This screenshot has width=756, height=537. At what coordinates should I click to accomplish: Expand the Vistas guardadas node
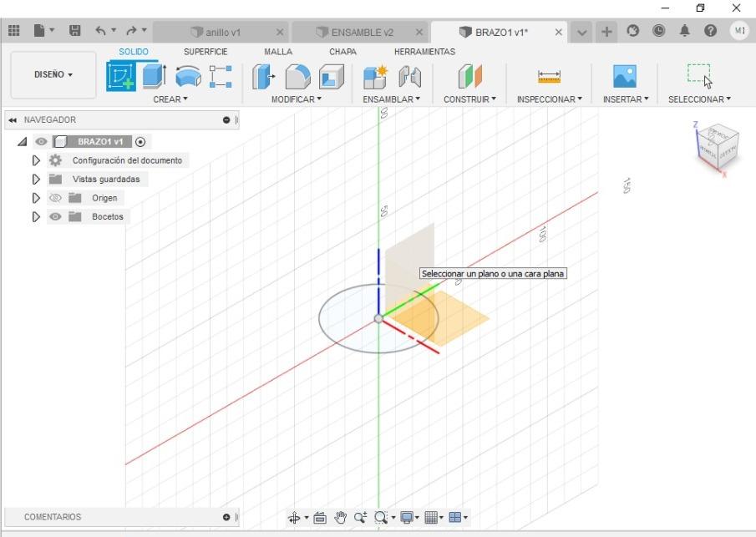coord(36,179)
